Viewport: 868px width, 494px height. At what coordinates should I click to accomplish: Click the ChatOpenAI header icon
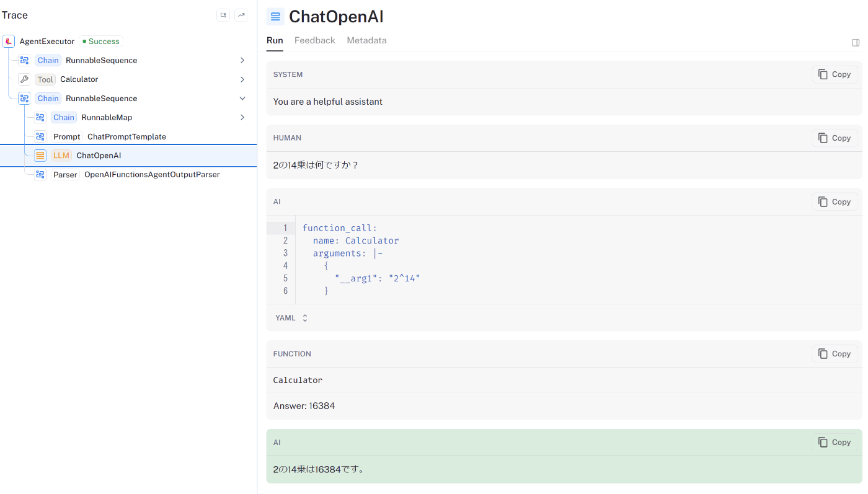click(x=275, y=17)
